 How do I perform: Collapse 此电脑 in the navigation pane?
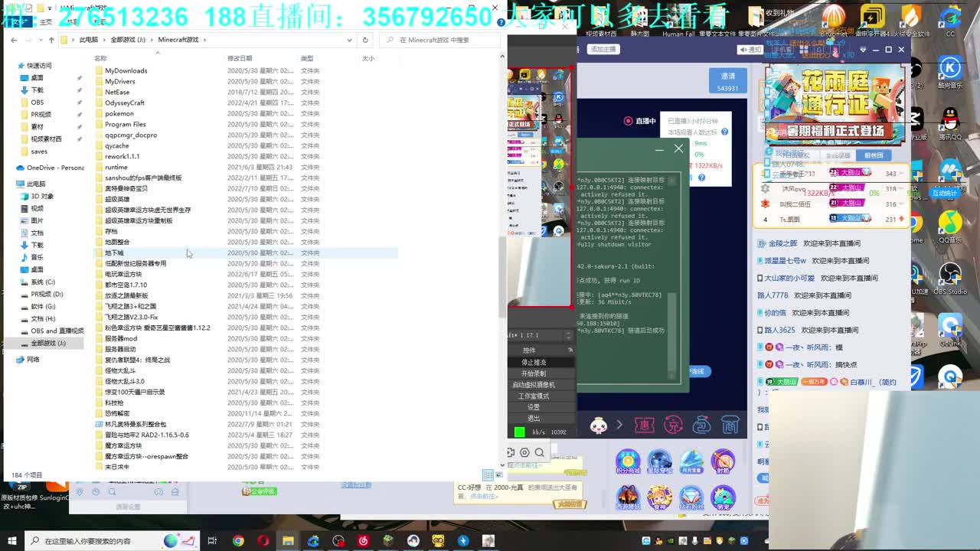pos(12,184)
